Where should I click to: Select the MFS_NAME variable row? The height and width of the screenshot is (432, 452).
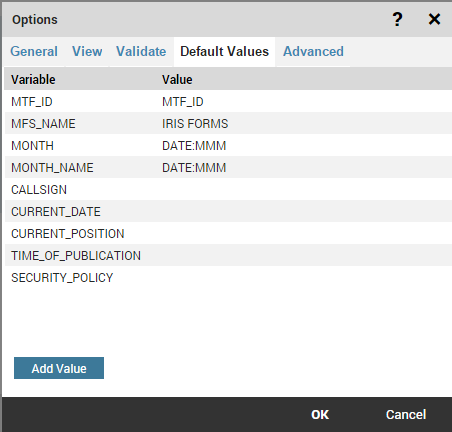228,123
